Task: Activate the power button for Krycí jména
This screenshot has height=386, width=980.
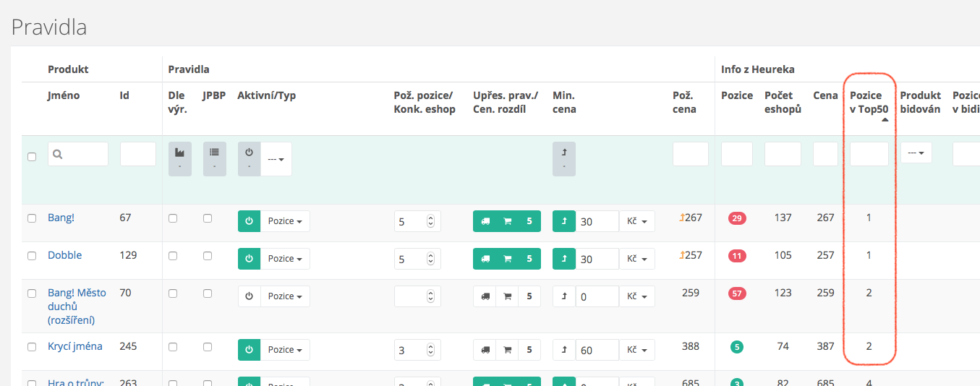Action: pos(249,350)
